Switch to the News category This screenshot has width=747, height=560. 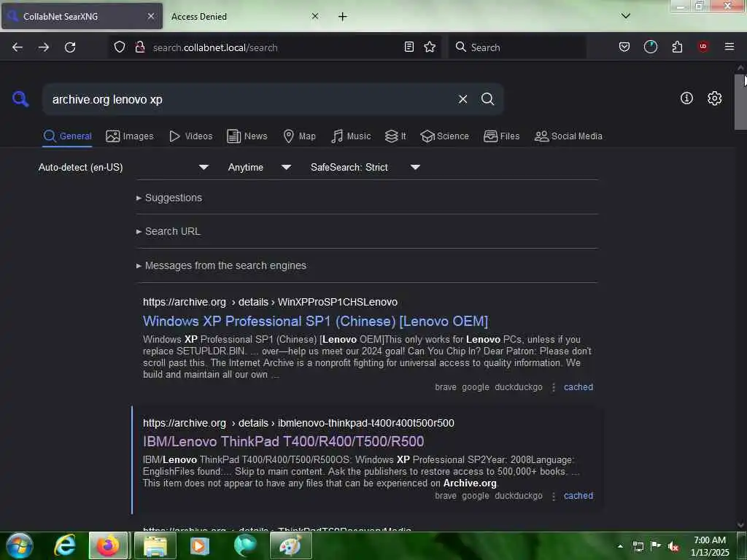(x=247, y=136)
